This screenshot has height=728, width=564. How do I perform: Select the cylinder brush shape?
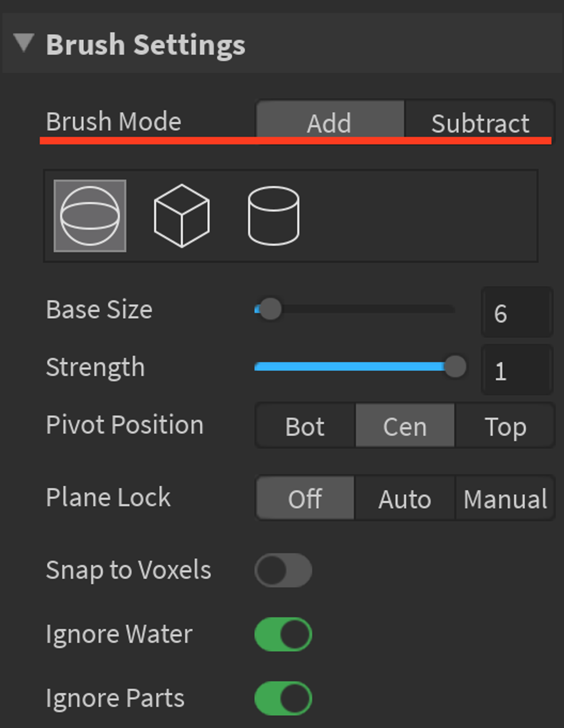click(273, 216)
